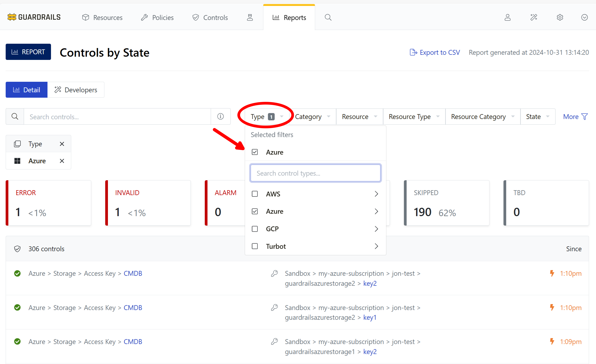Expand the Azure control type chevron
This screenshot has width=596, height=364.
tap(376, 211)
